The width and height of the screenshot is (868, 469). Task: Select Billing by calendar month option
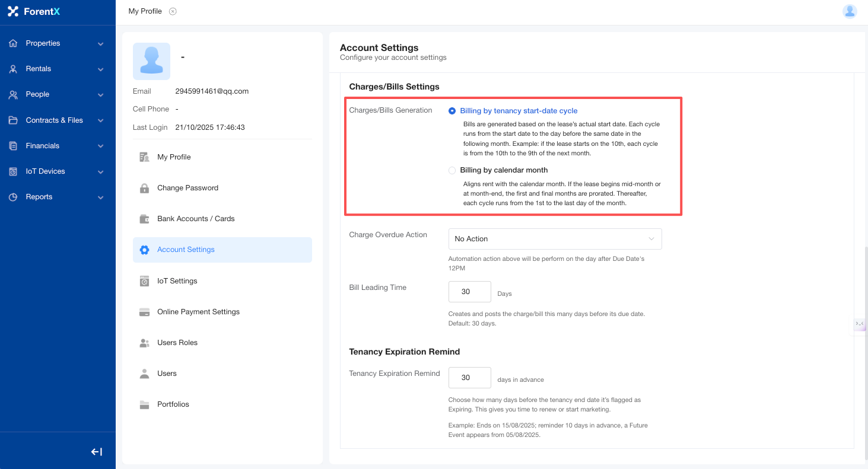tap(453, 170)
